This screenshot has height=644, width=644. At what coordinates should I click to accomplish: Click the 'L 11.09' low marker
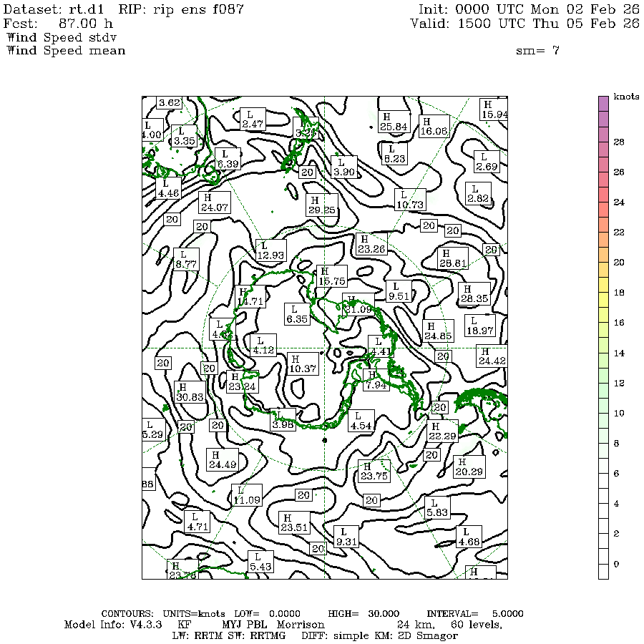pyautogui.click(x=247, y=495)
